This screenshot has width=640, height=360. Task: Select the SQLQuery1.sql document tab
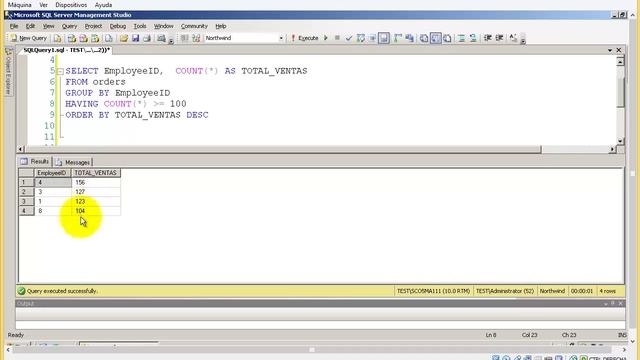pos(66,50)
